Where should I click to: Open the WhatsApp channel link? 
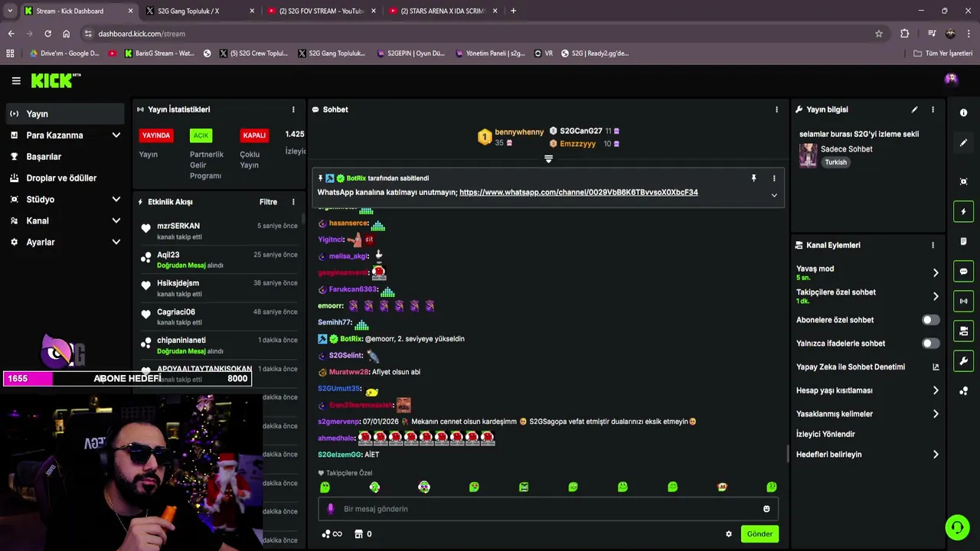(x=578, y=192)
